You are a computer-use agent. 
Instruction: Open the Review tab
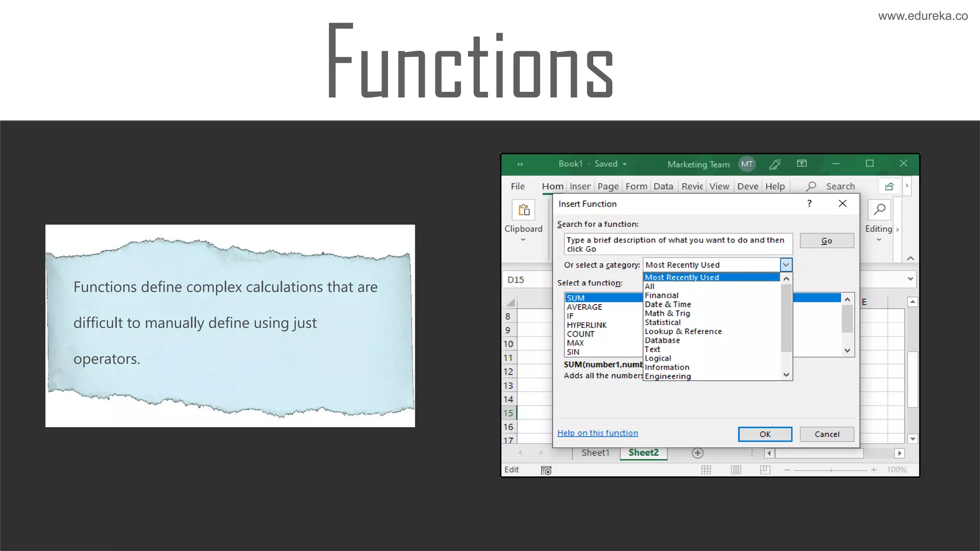click(x=692, y=186)
